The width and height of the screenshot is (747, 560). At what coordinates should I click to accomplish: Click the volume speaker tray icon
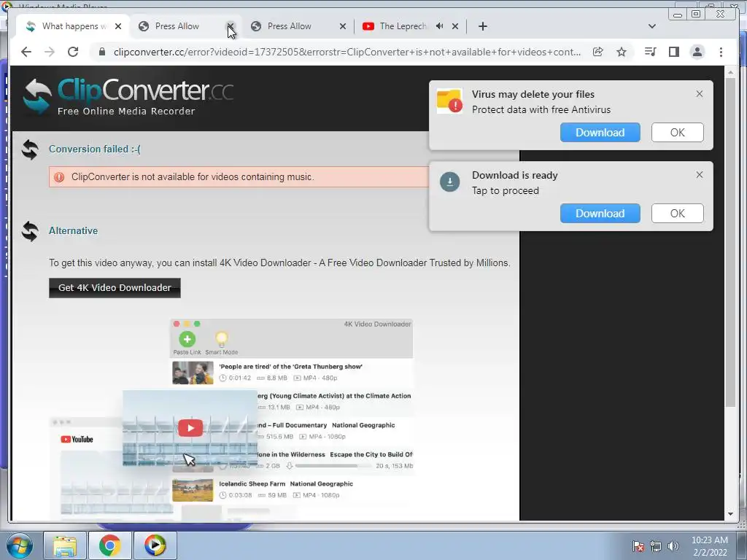673,546
